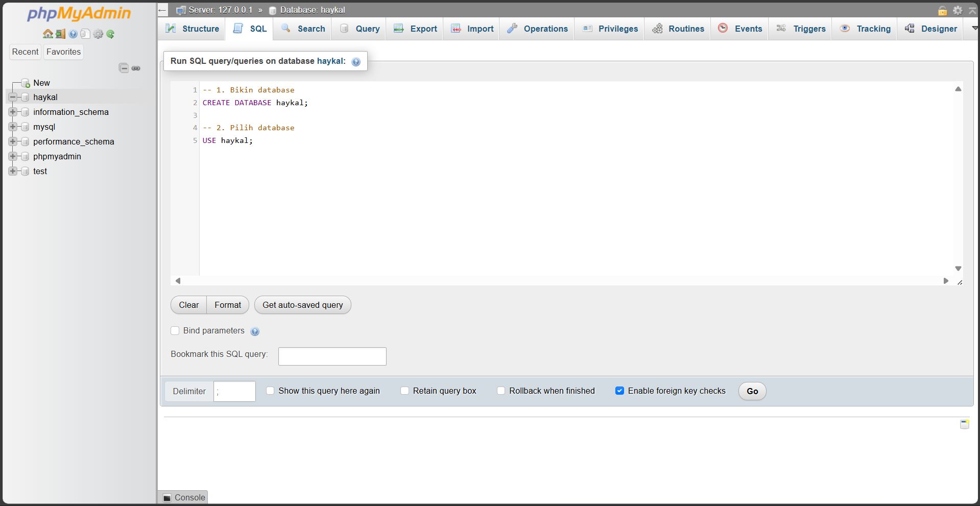Click the settings gear in the top-right corner

958,10
